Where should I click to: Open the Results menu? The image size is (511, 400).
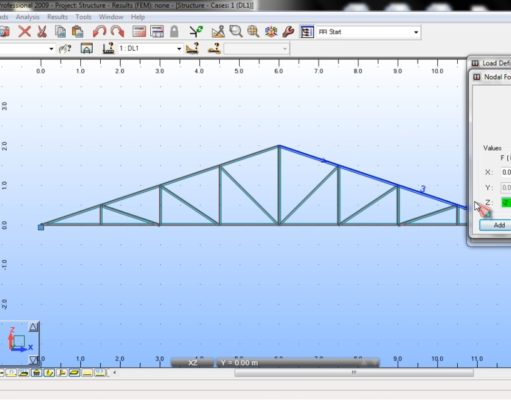pyautogui.click(x=57, y=17)
